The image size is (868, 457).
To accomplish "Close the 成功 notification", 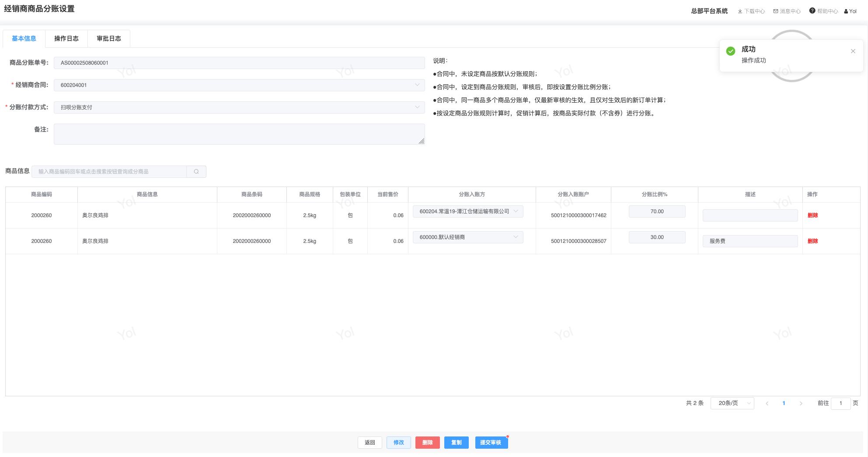I will coord(853,51).
